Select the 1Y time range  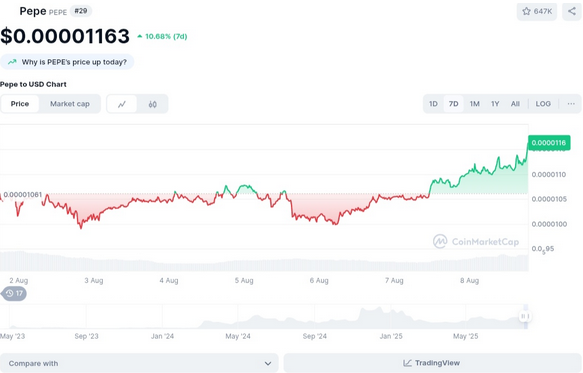click(495, 104)
